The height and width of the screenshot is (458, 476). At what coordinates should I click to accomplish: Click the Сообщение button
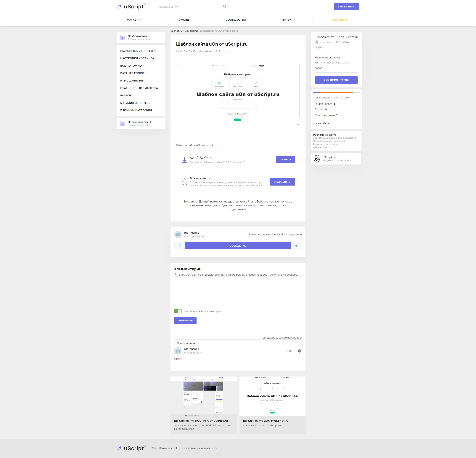click(237, 246)
